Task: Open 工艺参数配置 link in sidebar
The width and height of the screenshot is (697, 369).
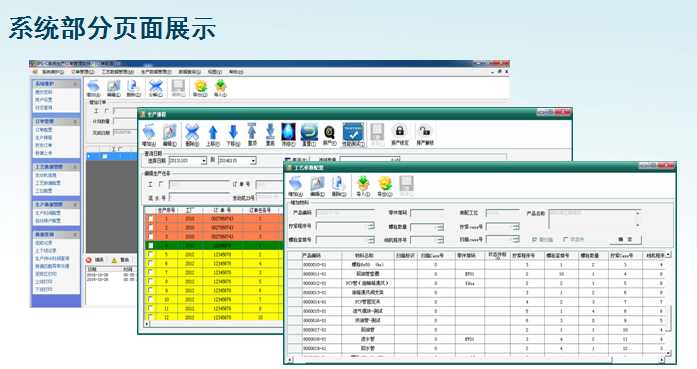Action: [x=48, y=183]
